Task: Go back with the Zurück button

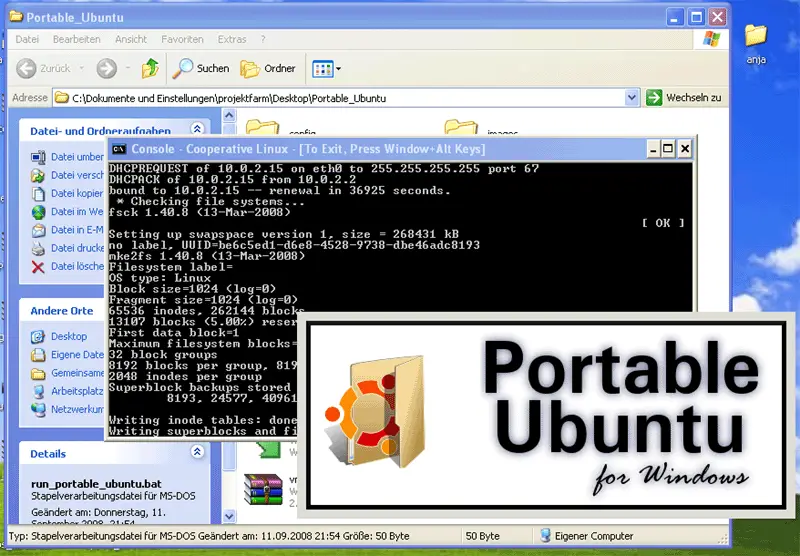Action: 44,68
